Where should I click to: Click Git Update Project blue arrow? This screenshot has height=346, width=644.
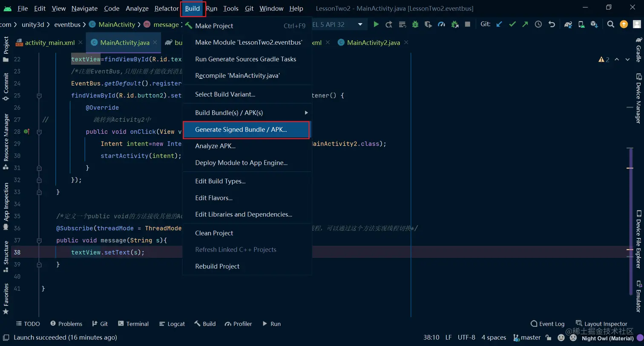[x=499, y=24]
